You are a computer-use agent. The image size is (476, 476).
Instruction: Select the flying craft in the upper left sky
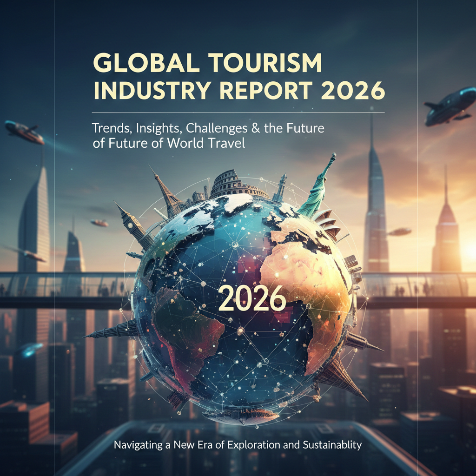tap(24, 132)
